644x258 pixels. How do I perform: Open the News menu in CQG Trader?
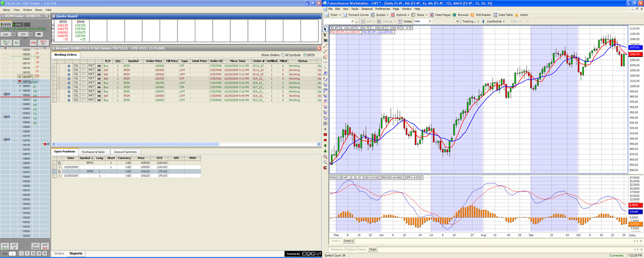coord(39,10)
